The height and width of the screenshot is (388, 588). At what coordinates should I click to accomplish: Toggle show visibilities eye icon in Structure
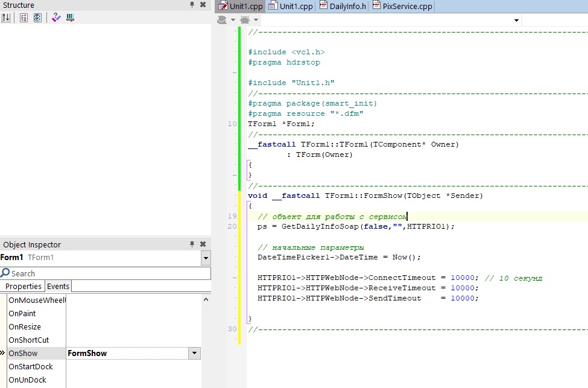37,17
